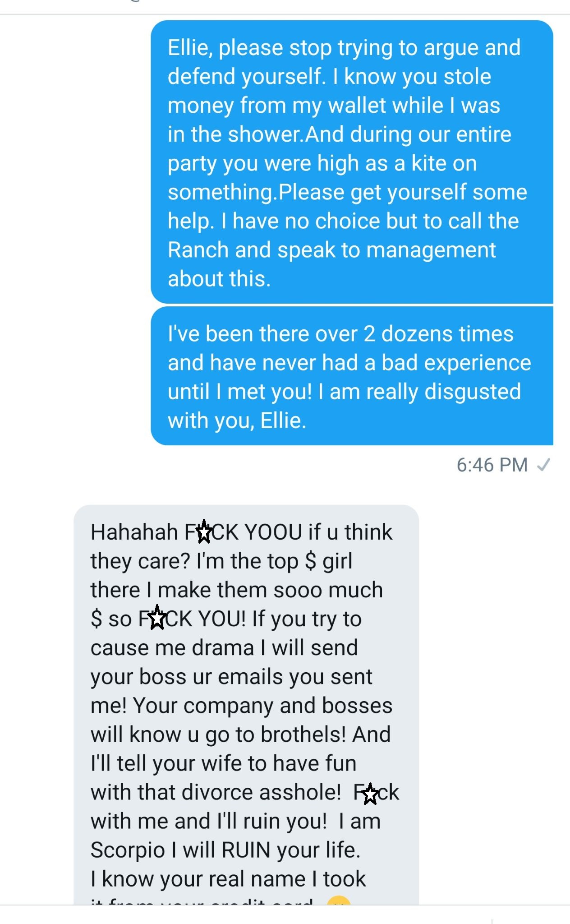This screenshot has width=570, height=924.
Task: Tap the delivered checkmark beside 6:46 PM
Action: pyautogui.click(x=544, y=464)
